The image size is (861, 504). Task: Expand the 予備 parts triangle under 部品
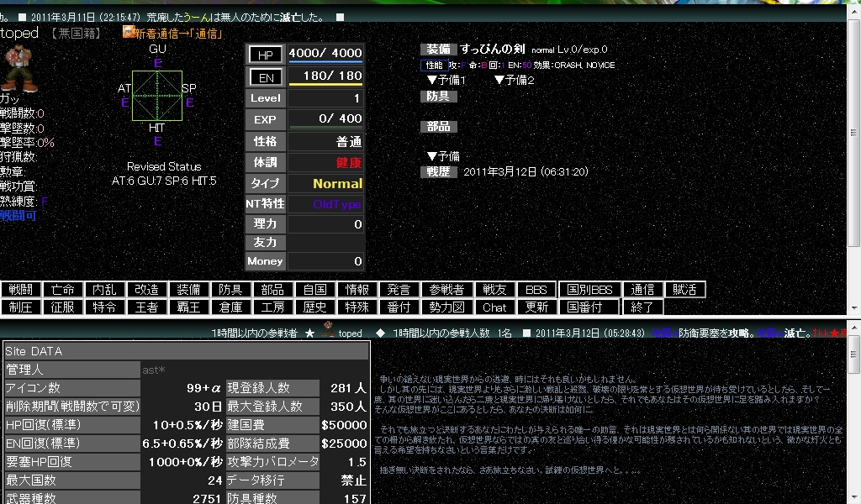[x=432, y=156]
